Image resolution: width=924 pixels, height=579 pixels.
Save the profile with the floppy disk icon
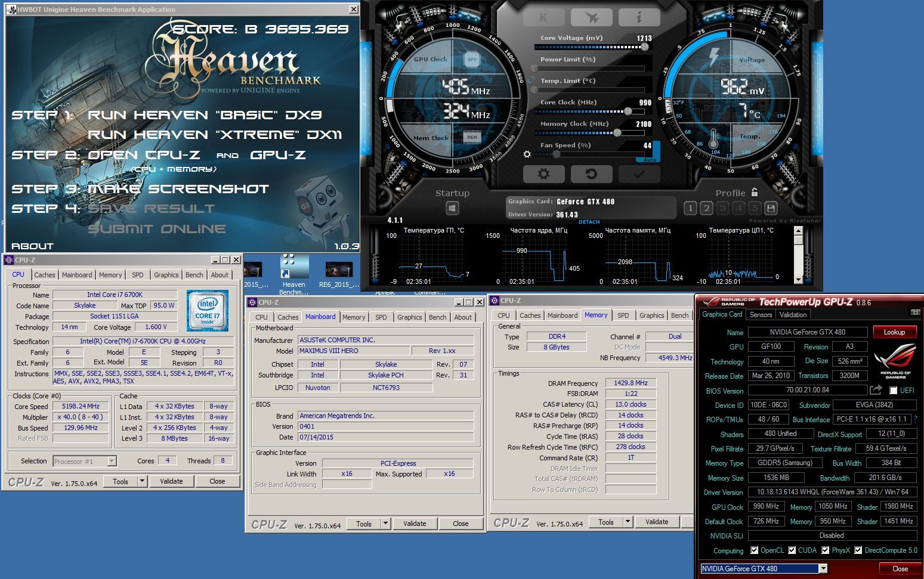pyautogui.click(x=771, y=208)
